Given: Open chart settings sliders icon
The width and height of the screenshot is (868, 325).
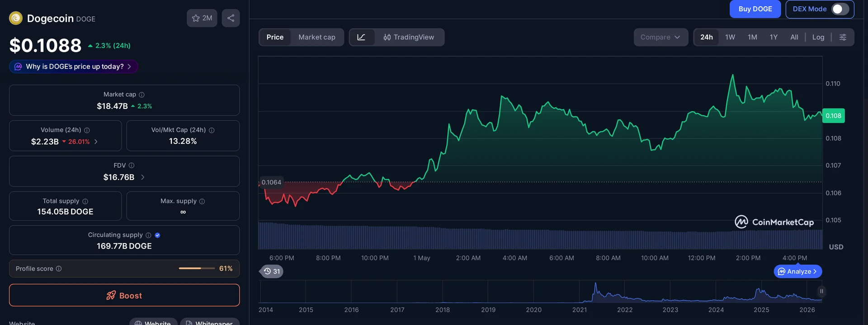Looking at the screenshot, I should coord(843,37).
